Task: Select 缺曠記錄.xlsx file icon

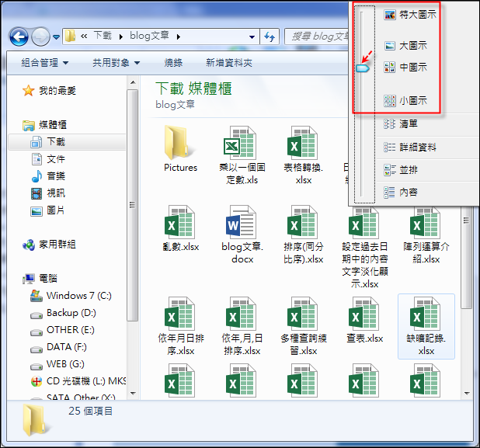Action: pos(426,314)
